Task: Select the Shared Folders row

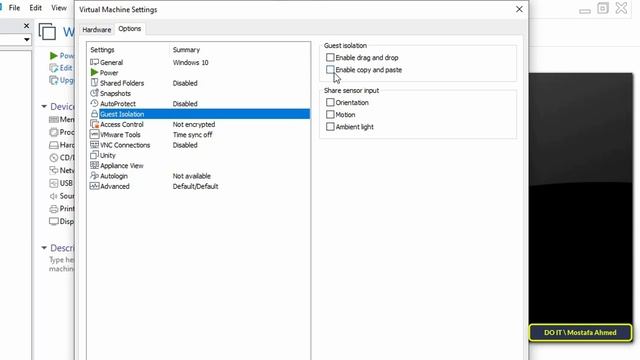Action: [199, 83]
